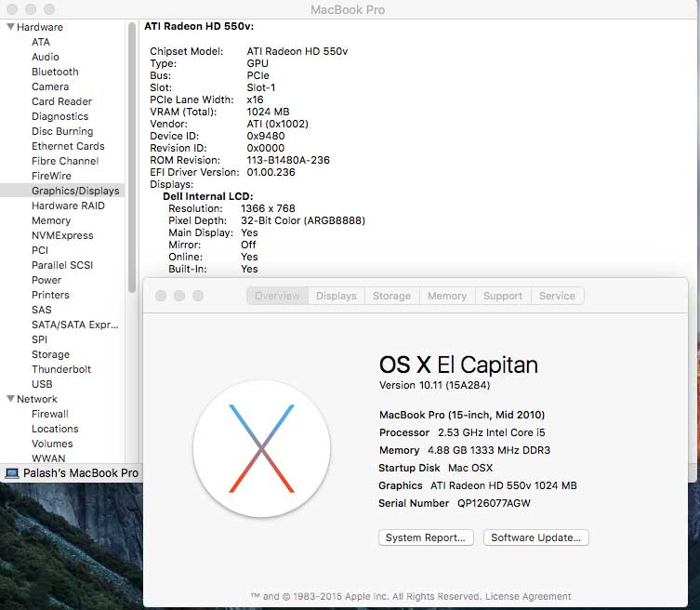Select Firewall under Network
The width and height of the screenshot is (700, 610).
point(50,414)
